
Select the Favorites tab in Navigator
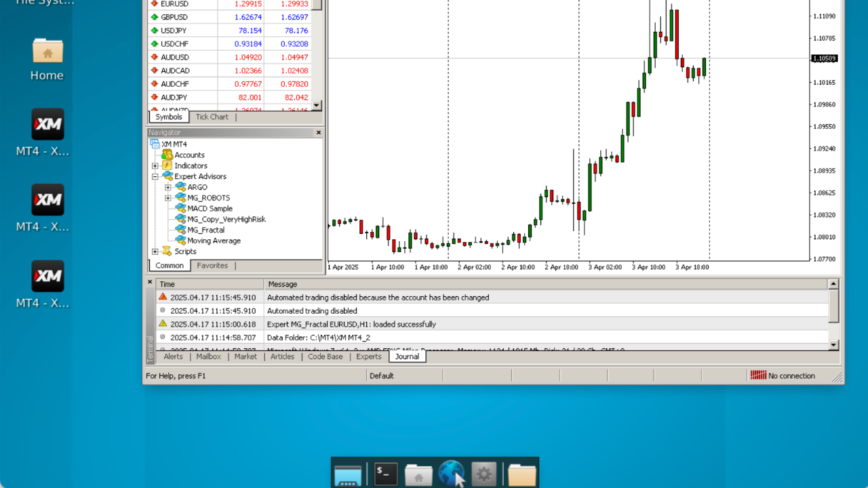pos(212,266)
